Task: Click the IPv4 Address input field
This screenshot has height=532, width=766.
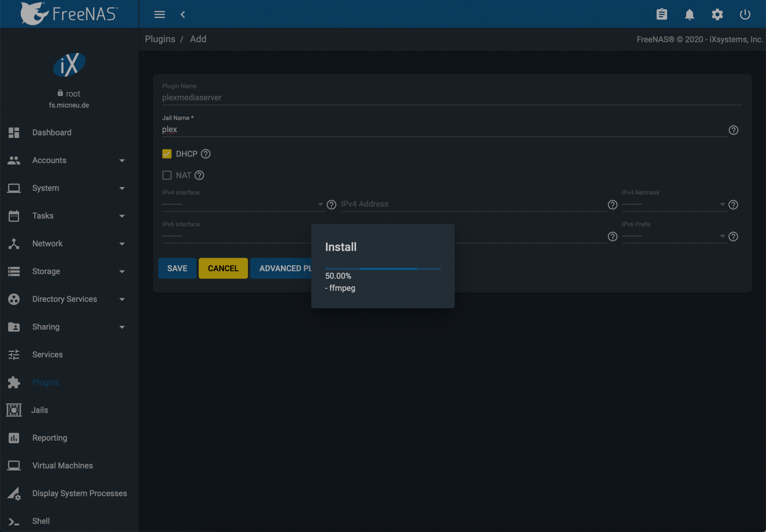Action: pyautogui.click(x=474, y=204)
